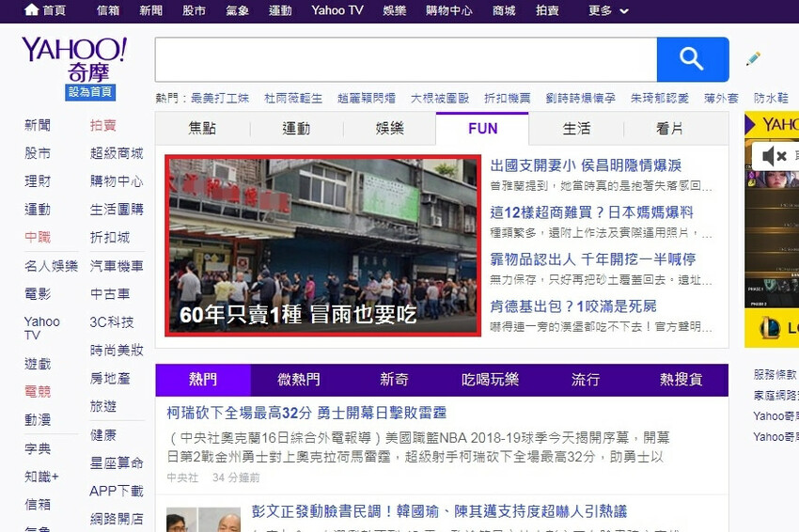The width and height of the screenshot is (799, 532).
Task: Type in the main search box
Action: tap(405, 60)
